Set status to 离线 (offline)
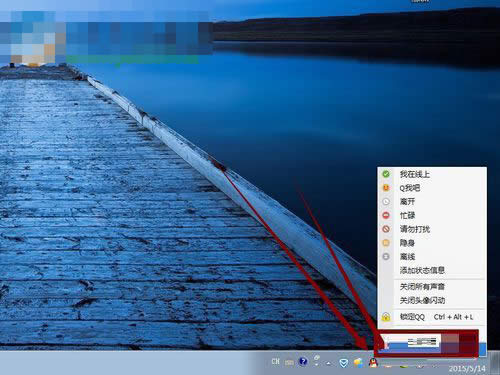 coord(431,257)
